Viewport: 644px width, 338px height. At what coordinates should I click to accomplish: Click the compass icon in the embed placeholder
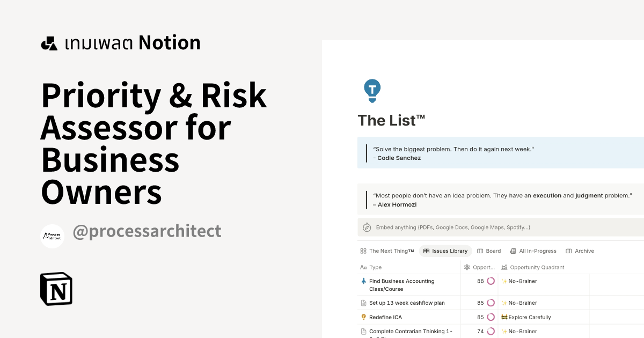[x=367, y=227]
